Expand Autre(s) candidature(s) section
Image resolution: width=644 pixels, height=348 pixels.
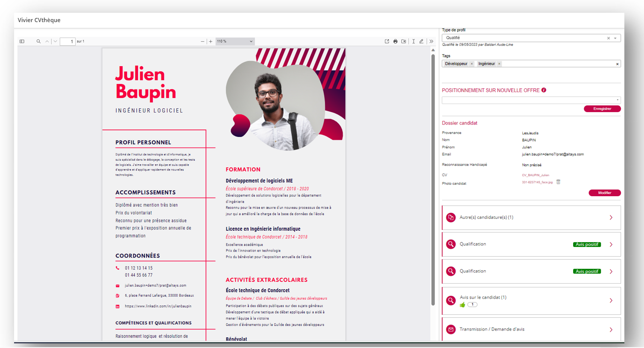click(531, 217)
